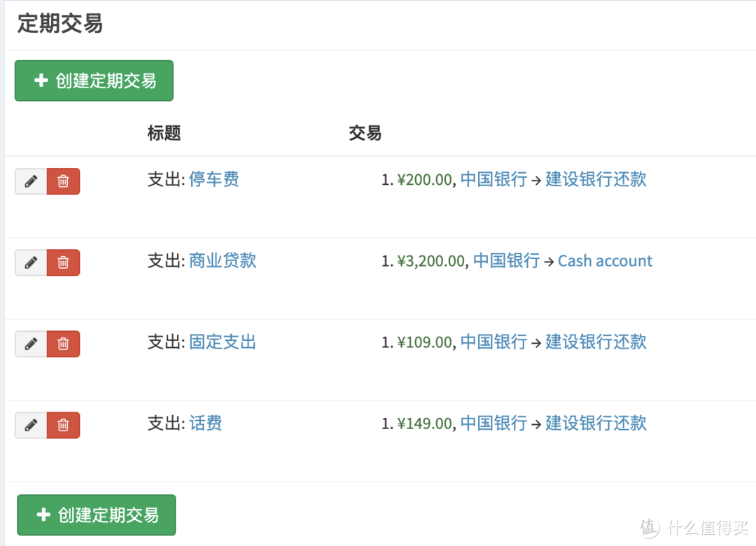756x546 pixels.
Task: Click the 标题 column header
Action: point(164,133)
